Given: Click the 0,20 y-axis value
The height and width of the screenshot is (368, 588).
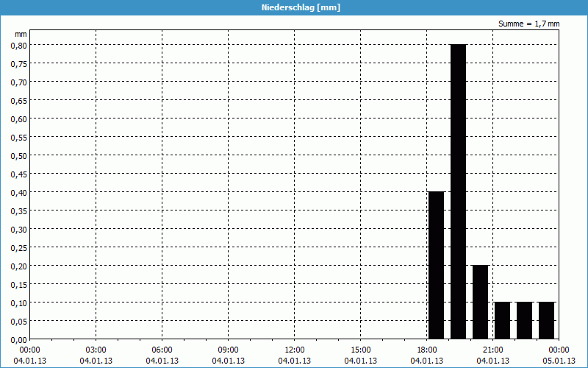Looking at the screenshot, I should point(19,266).
